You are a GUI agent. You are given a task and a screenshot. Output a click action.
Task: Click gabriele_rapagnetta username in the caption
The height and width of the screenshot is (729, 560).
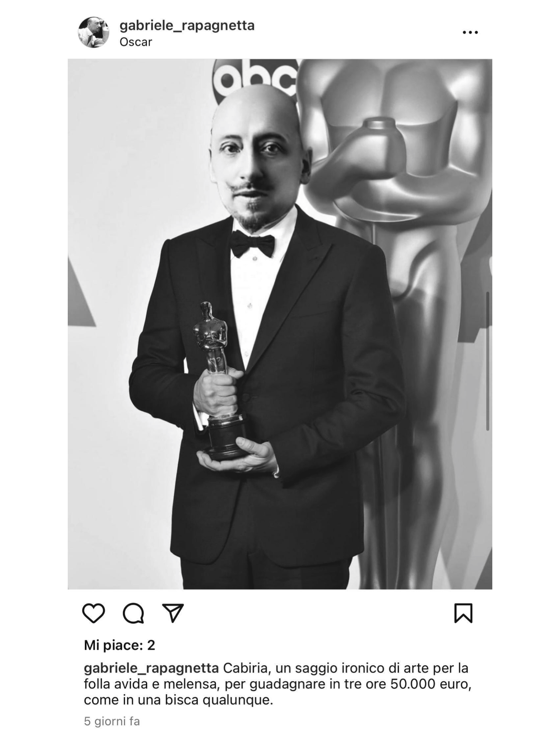point(151,668)
